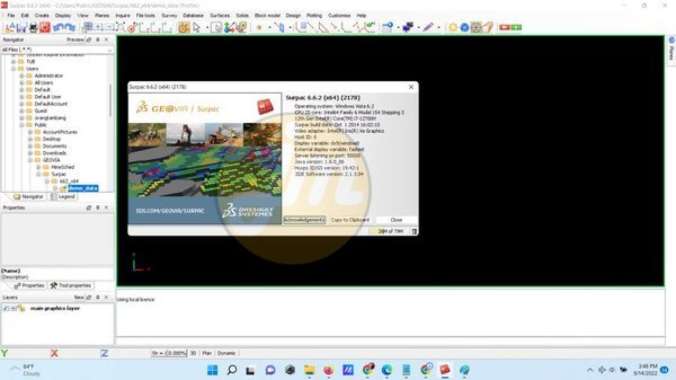Select the Surpac folder in tree
Image resolution: width=676 pixels, height=380 pixels.
point(58,174)
